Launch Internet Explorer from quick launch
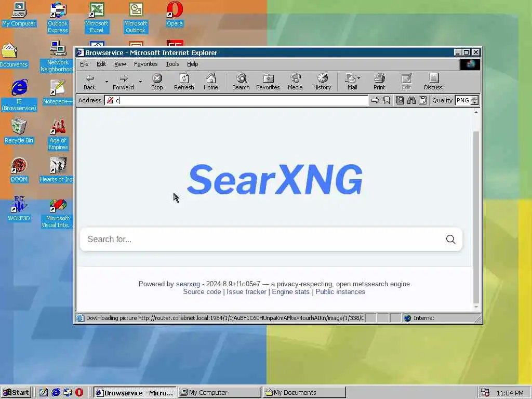 [56, 393]
